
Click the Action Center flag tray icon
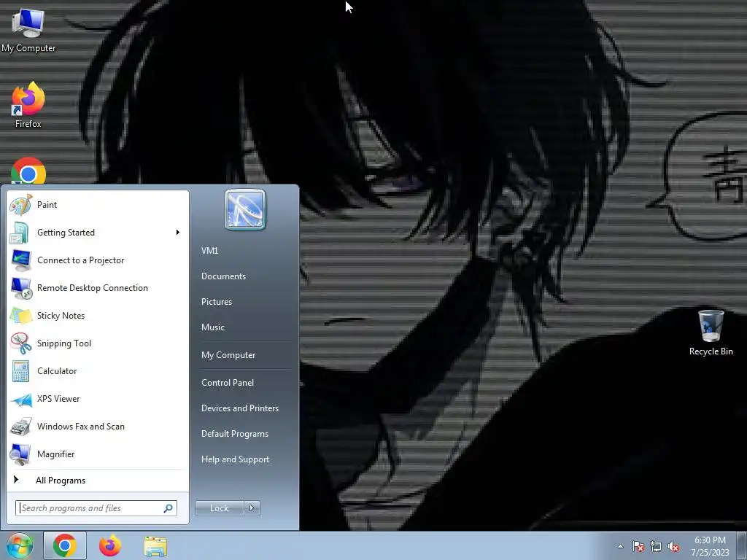[638, 546]
